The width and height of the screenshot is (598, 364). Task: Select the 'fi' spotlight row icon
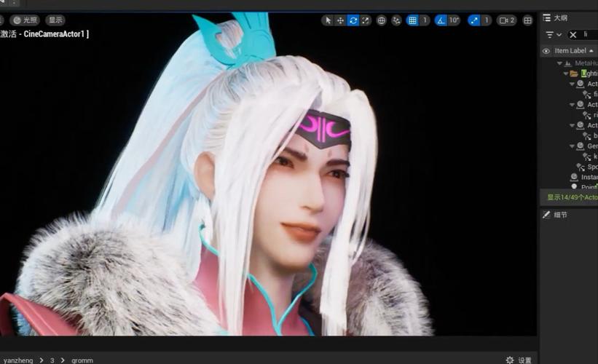pos(587,94)
